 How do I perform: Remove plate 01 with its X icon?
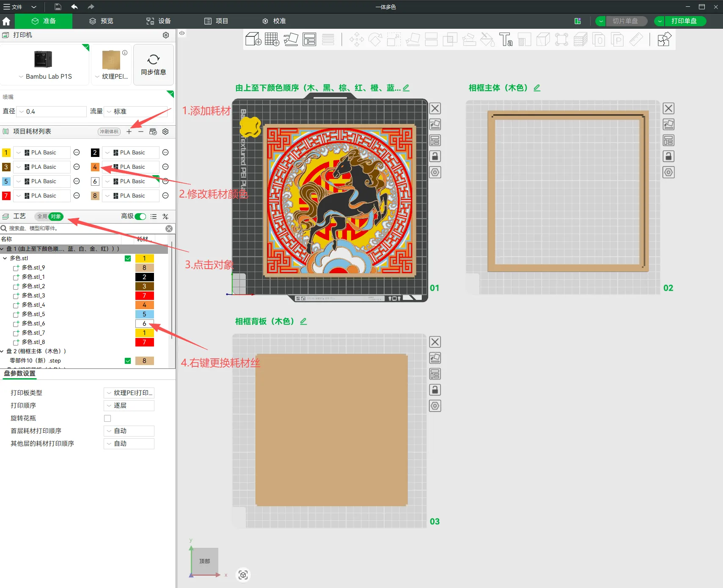(x=435, y=109)
